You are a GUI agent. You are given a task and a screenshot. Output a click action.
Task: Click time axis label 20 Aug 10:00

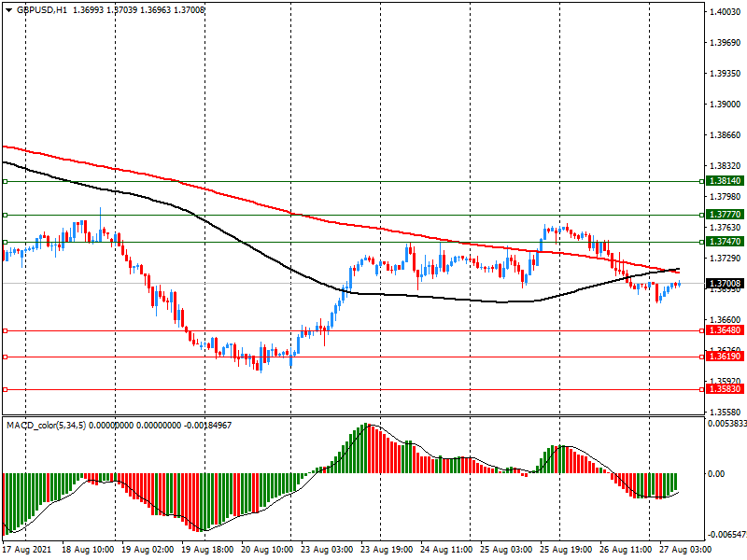[x=267, y=550]
